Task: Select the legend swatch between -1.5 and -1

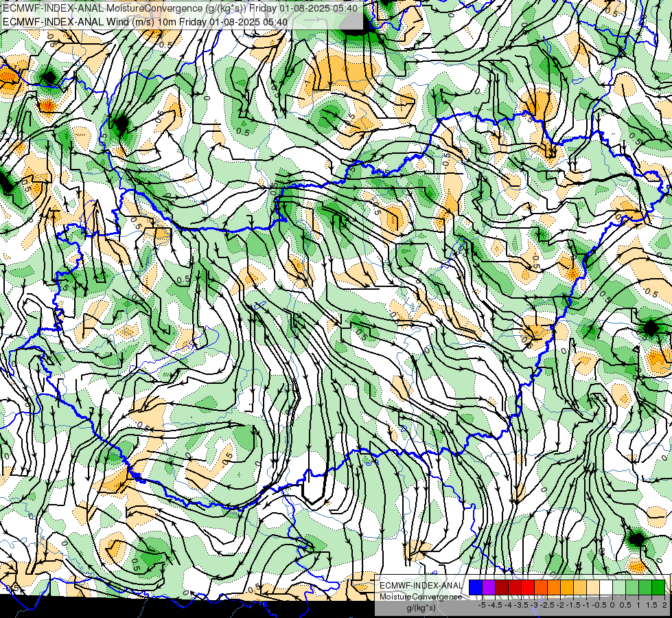Action: click(580, 587)
